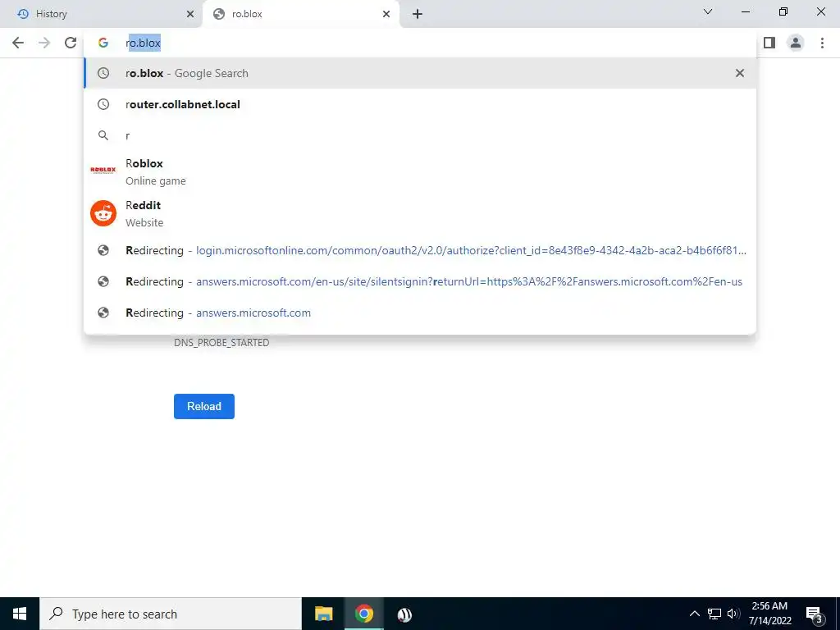This screenshot has width=840, height=630.
Task: Click magnifier icon beside 'r' suggestion
Action: [x=103, y=135]
